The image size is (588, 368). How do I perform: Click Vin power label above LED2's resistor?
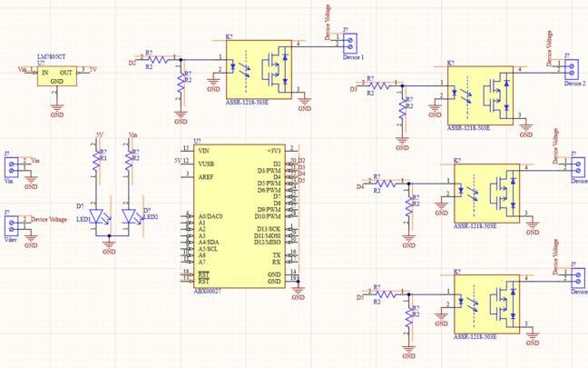click(132, 134)
